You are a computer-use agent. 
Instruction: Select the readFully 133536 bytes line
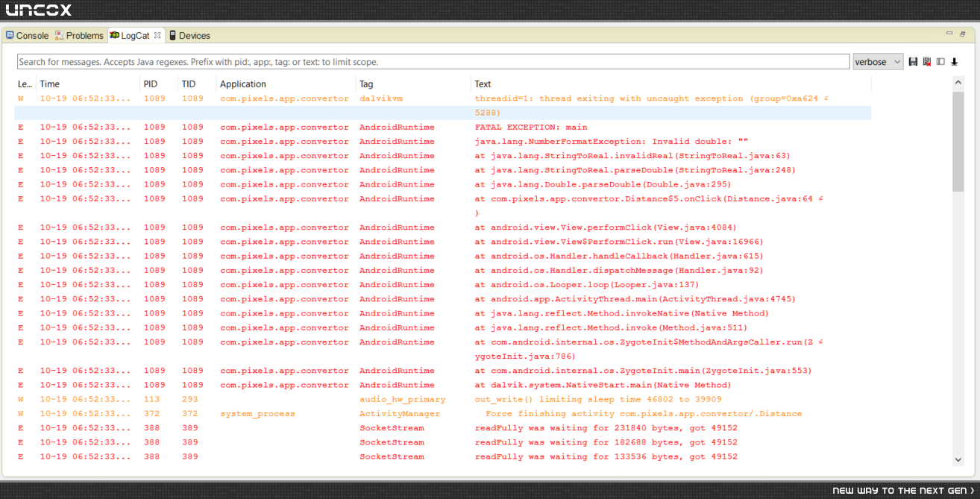pyautogui.click(x=443, y=456)
